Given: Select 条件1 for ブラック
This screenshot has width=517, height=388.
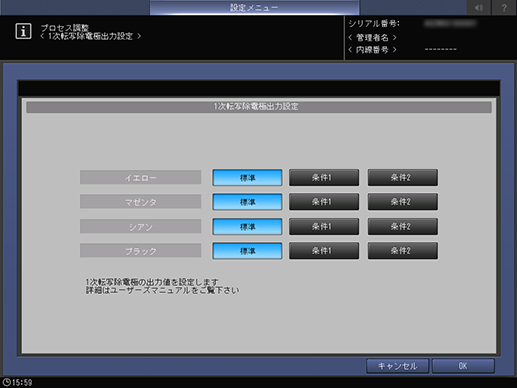Looking at the screenshot, I should [x=324, y=251].
